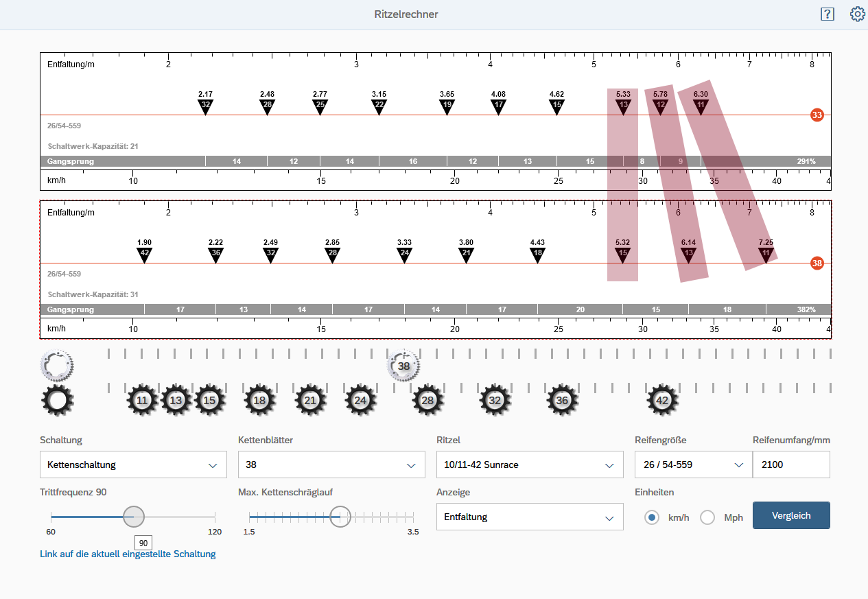Select the 11-tooth sprocket icon

[x=142, y=400]
